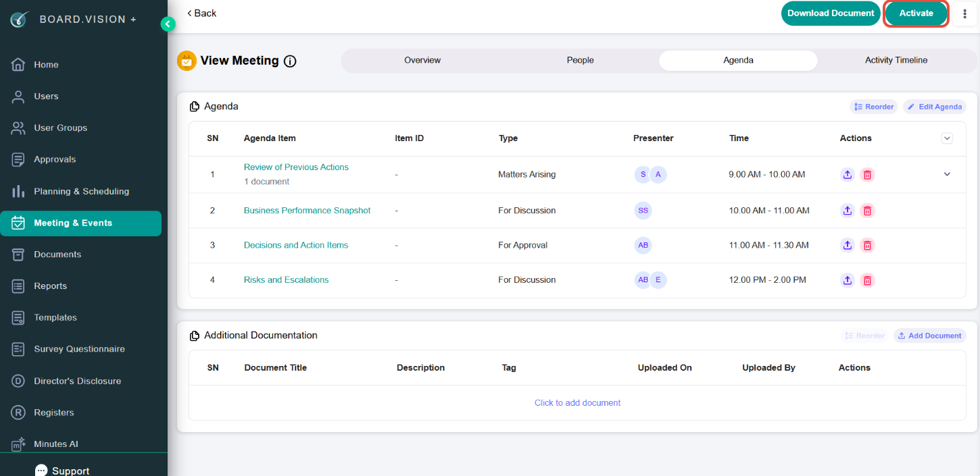Click the S presenter avatar in row 1

tap(643, 175)
